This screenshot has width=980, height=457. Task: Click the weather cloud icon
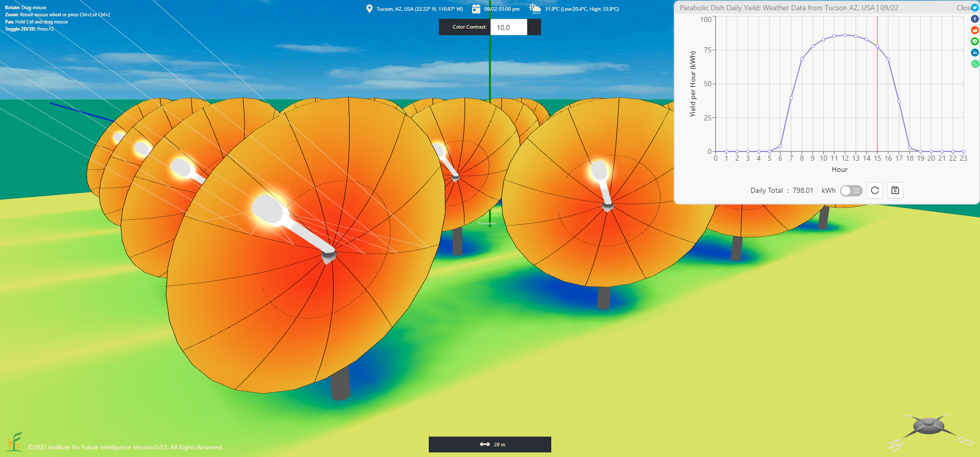[534, 9]
